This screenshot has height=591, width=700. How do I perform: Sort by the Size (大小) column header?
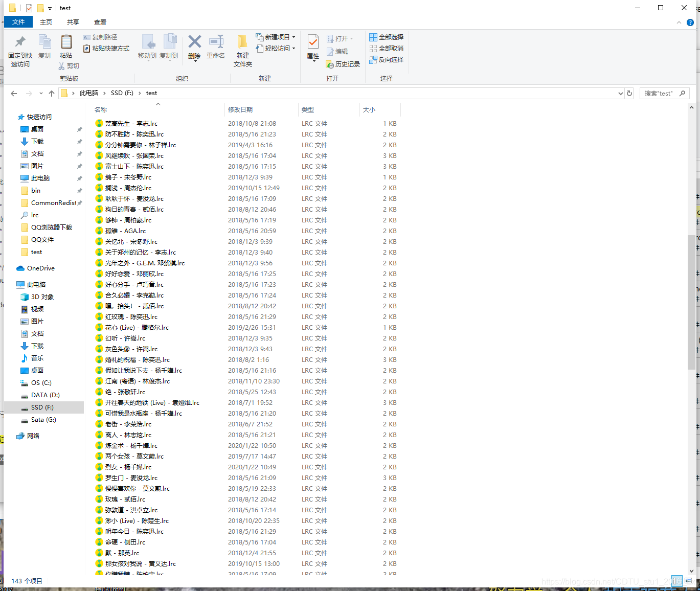[369, 110]
